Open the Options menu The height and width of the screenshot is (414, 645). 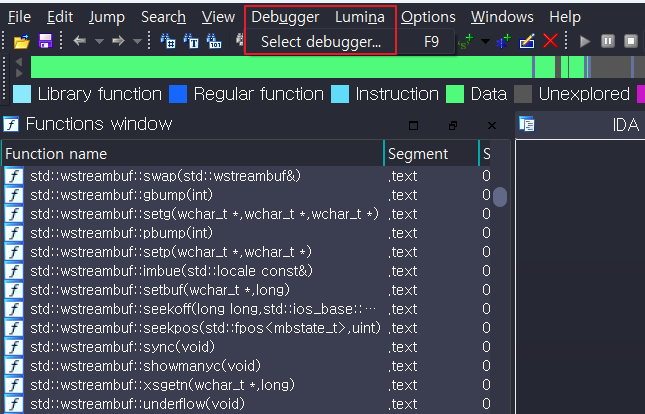(x=428, y=17)
